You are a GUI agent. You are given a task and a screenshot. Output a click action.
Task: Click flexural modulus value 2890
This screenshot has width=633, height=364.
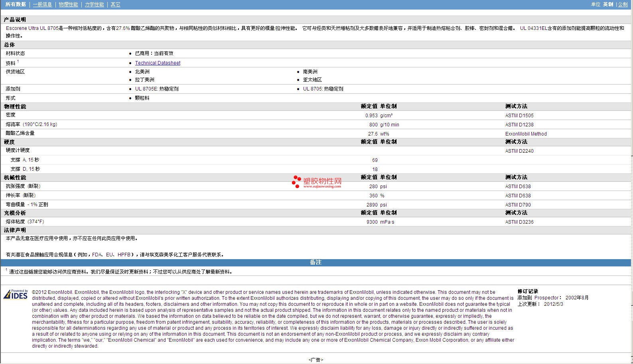pos(372,205)
